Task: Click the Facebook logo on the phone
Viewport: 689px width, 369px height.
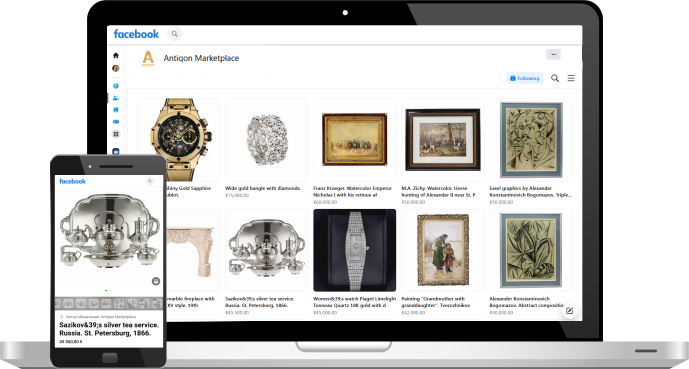Action: [72, 181]
